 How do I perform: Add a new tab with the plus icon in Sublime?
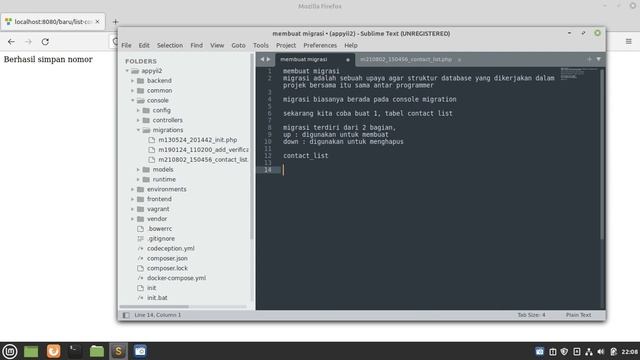[x=589, y=59]
